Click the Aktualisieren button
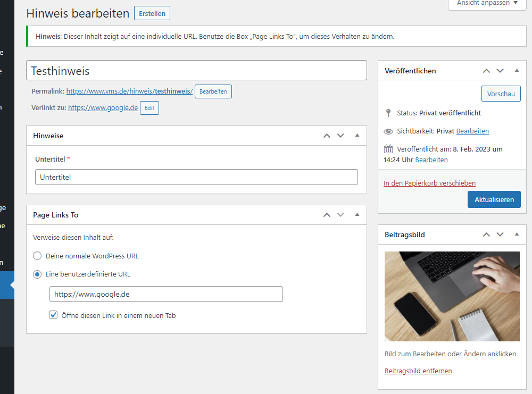 click(x=494, y=199)
